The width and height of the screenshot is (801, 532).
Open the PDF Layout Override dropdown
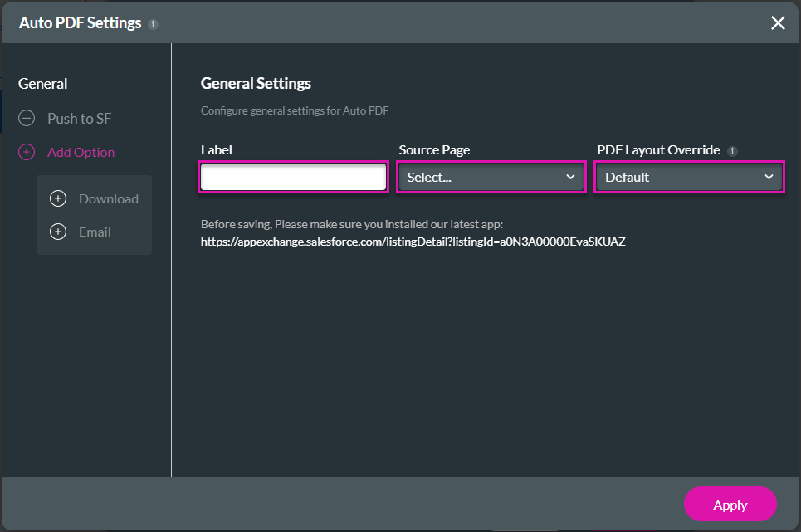pyautogui.click(x=689, y=177)
